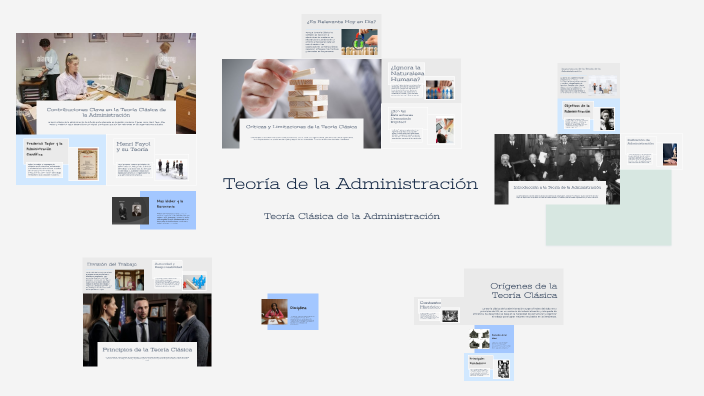Open the 'Disciplina' slide
This screenshot has height=396, width=704.
click(x=290, y=312)
